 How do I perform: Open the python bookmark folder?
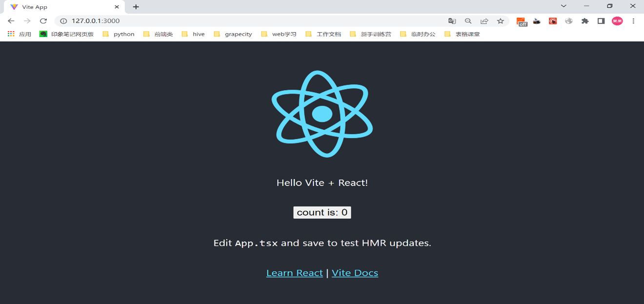(119, 34)
